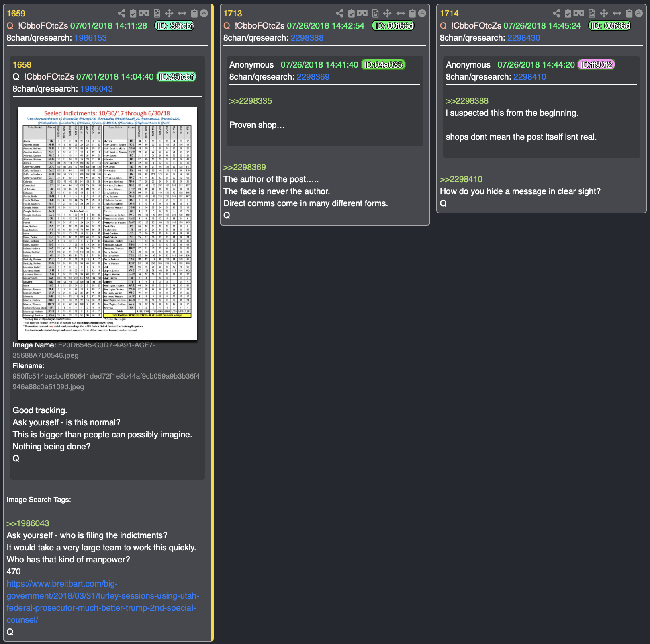Open the Anonymous post link 2298369
The width and height of the screenshot is (650, 644).
[x=313, y=77]
